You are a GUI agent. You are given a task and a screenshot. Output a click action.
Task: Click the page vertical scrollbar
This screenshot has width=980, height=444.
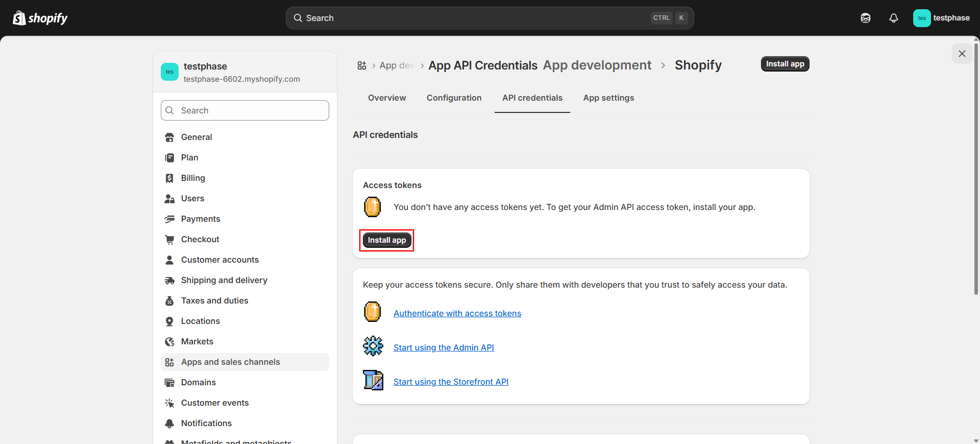coord(976,169)
